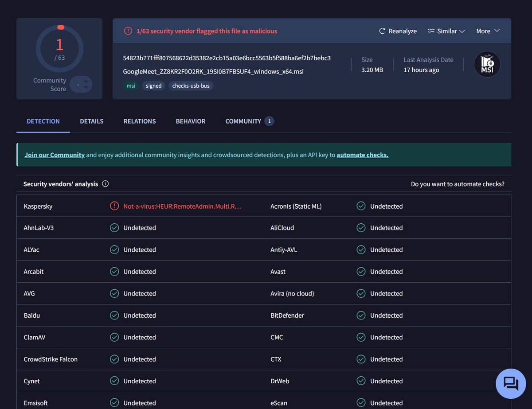Switch to the DETAILS tab
The image size is (532, 409).
(x=92, y=121)
